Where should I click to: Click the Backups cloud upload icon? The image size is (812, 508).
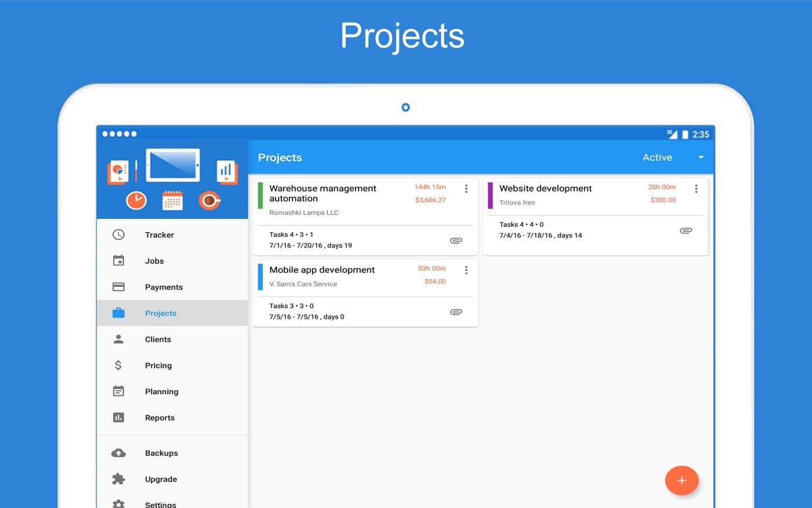point(118,453)
